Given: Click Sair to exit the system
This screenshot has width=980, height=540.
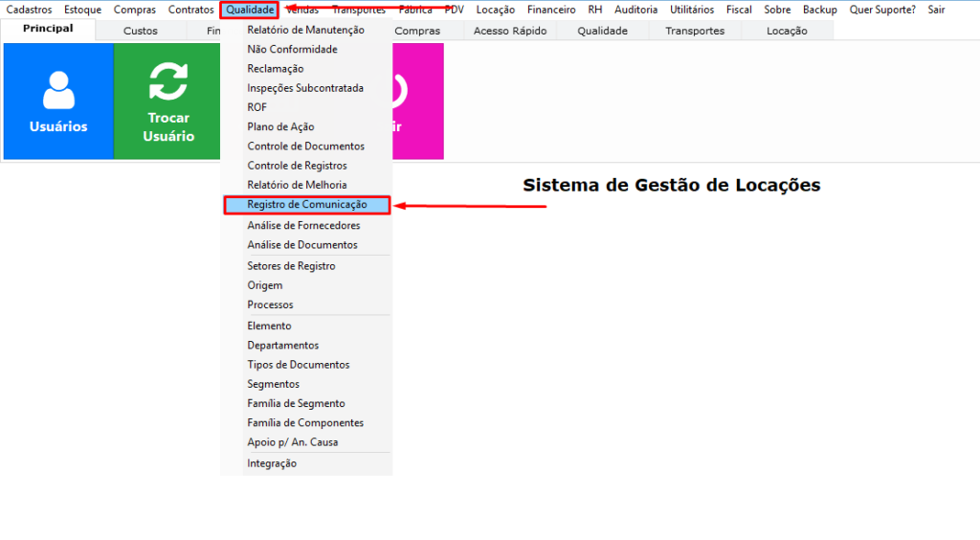Looking at the screenshot, I should [936, 10].
